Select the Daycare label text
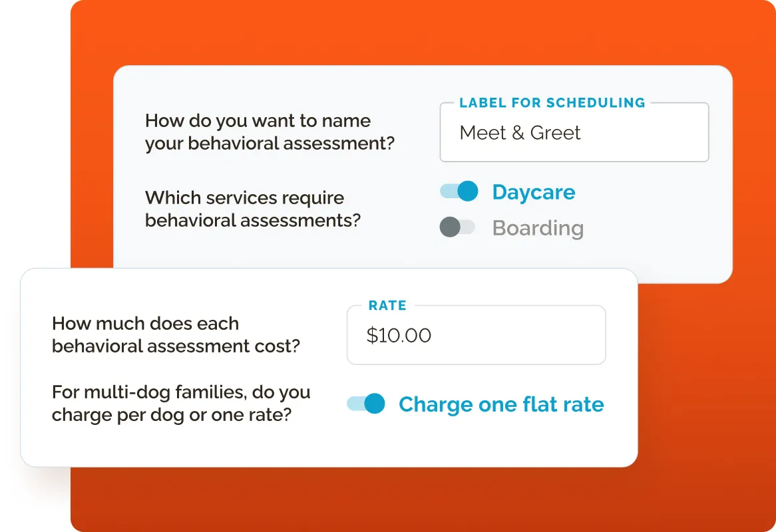Image resolution: width=776 pixels, height=532 pixels. (533, 192)
